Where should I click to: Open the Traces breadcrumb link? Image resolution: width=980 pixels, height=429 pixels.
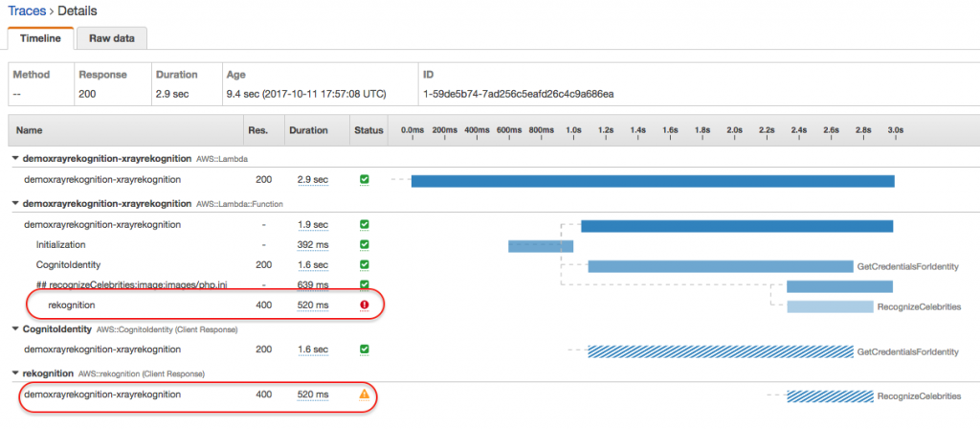(x=26, y=11)
